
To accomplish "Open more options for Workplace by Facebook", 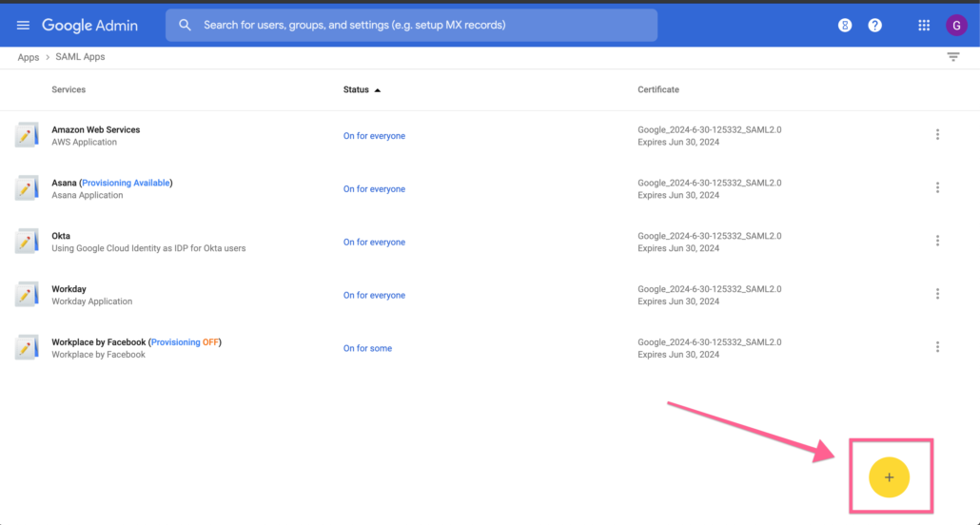I will pos(937,347).
